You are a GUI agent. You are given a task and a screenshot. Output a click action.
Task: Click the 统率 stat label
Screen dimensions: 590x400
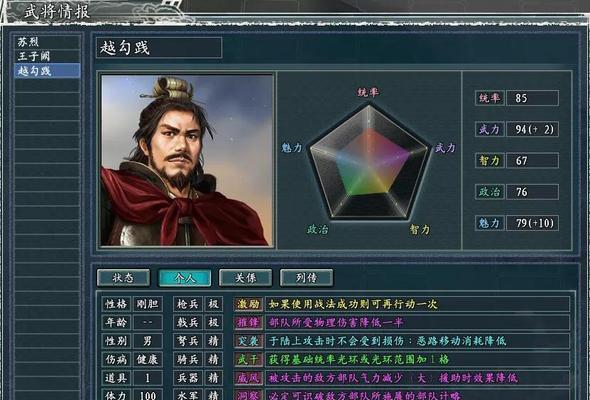tap(490, 98)
